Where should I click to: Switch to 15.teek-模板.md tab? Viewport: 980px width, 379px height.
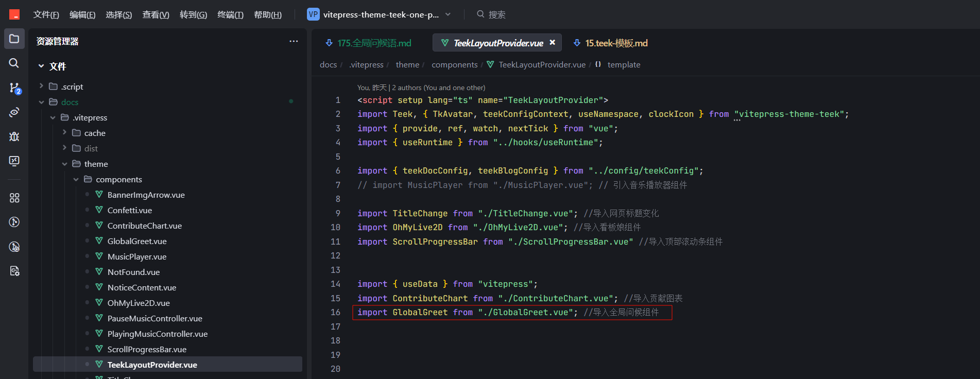point(610,43)
